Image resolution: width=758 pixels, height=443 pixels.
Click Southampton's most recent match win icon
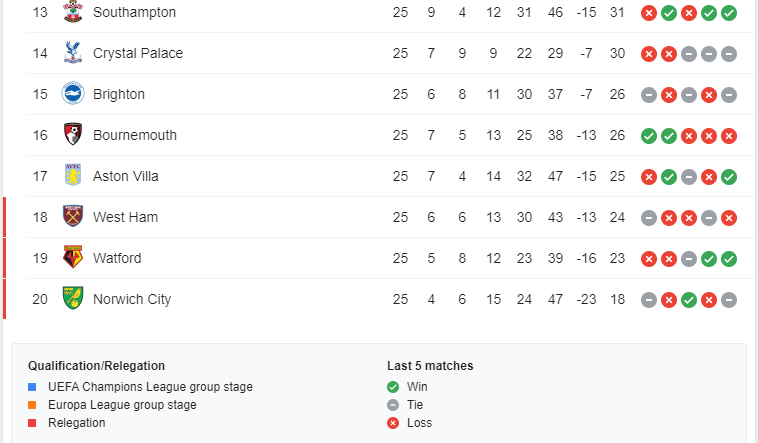click(x=729, y=13)
